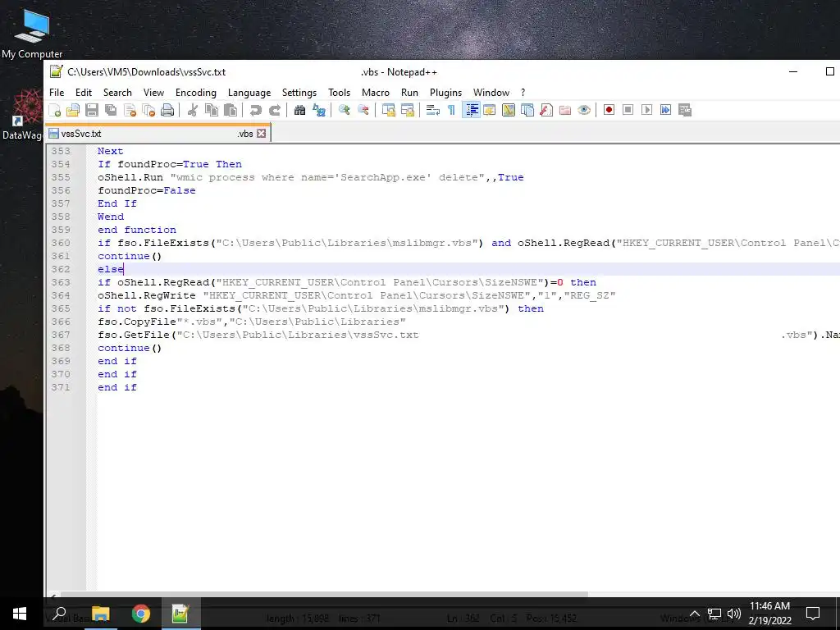This screenshot has height=630, width=840.
Task: Open the View menu
Action: point(153,93)
